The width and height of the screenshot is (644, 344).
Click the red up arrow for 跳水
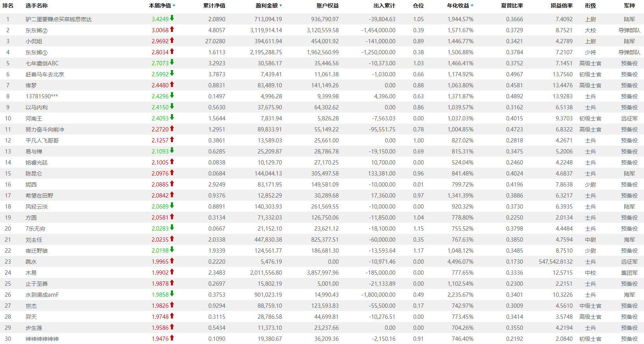click(x=172, y=261)
